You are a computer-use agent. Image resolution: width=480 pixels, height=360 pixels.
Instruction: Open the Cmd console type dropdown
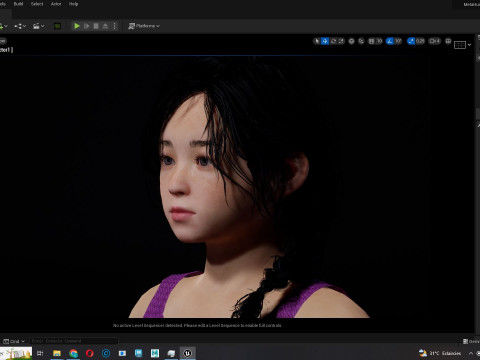click(14, 341)
